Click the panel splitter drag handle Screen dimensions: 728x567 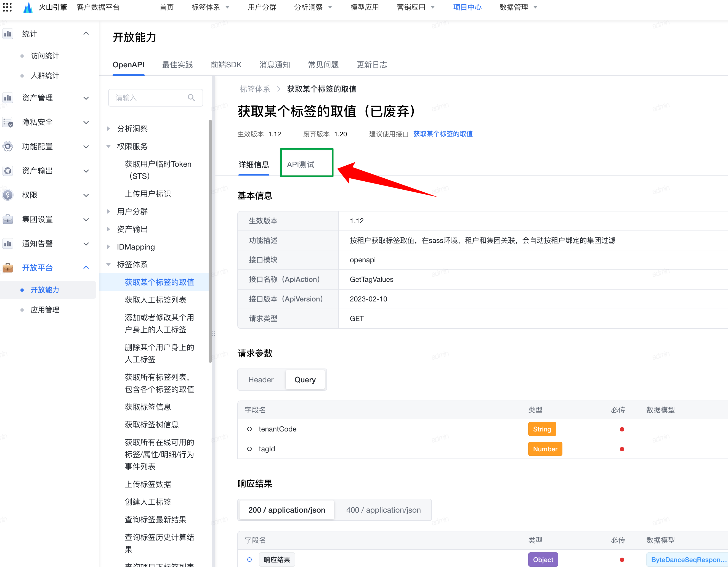pyautogui.click(x=213, y=333)
